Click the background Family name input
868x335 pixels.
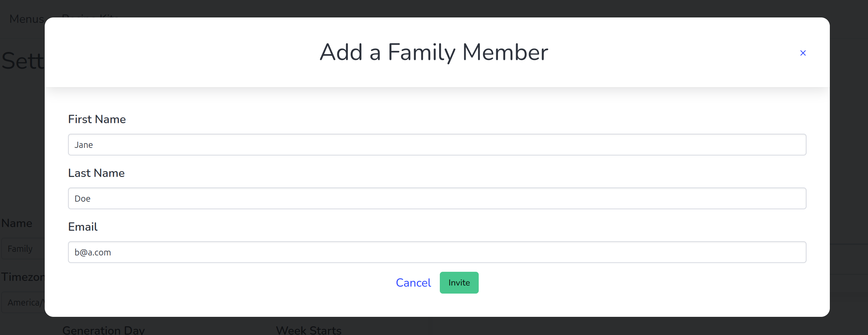coord(22,249)
